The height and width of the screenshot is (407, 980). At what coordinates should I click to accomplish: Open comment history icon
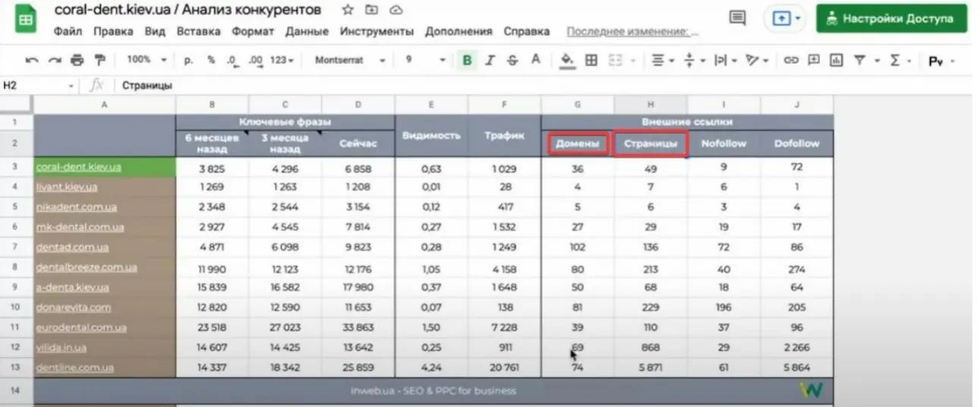point(736,18)
